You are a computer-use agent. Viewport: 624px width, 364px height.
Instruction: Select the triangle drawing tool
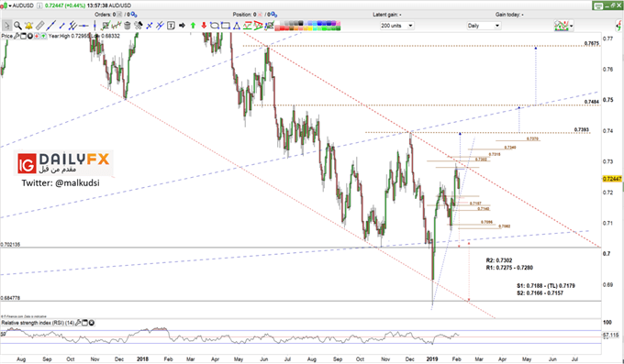237,26
